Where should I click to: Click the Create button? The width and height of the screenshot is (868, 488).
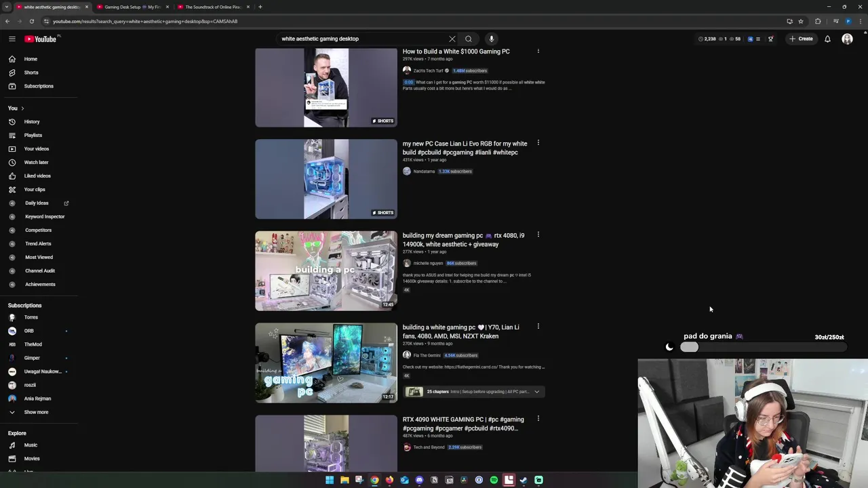click(801, 39)
